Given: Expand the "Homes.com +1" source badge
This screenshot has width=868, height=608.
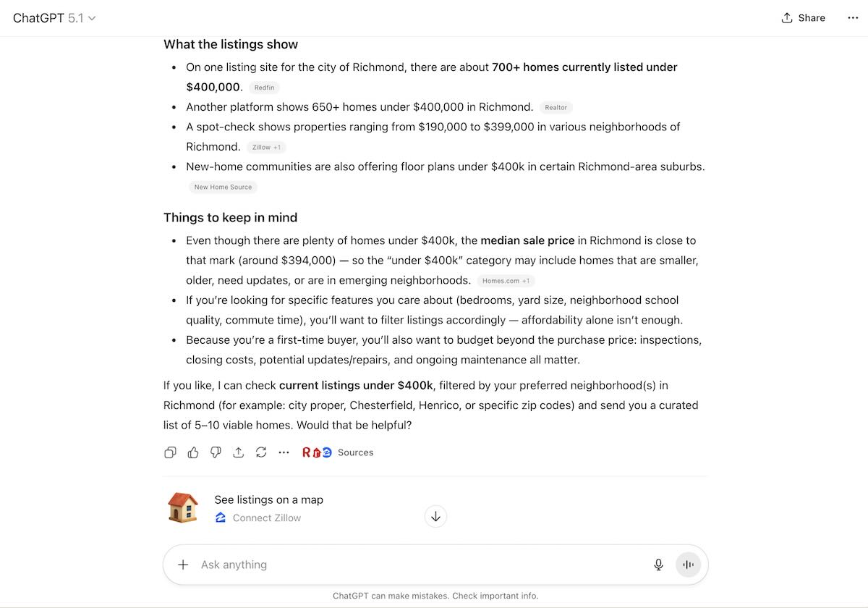Looking at the screenshot, I should 506,280.
